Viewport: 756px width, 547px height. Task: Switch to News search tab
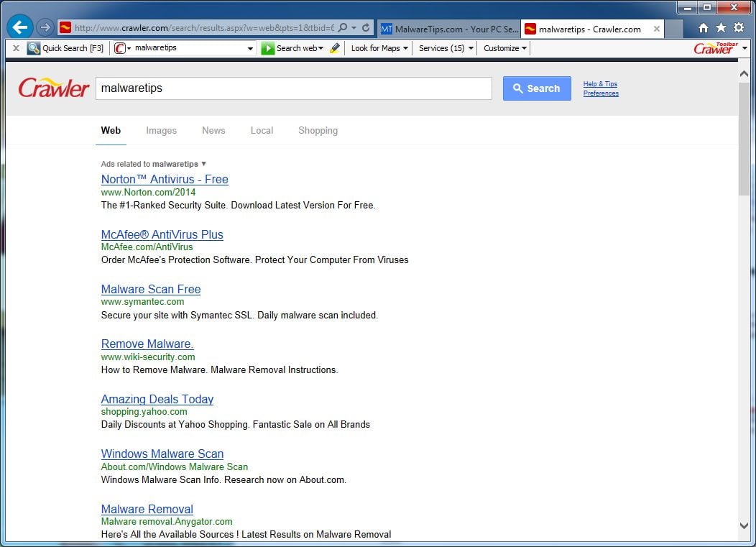[x=213, y=130]
